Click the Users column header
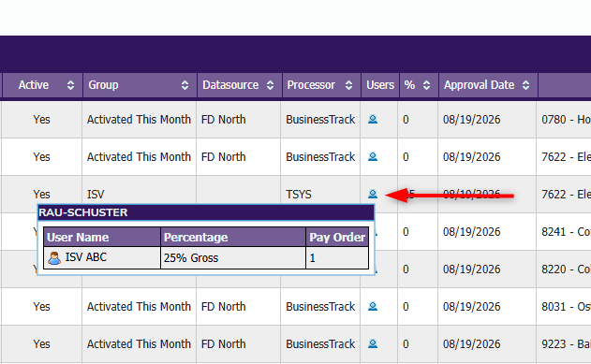 [x=380, y=85]
